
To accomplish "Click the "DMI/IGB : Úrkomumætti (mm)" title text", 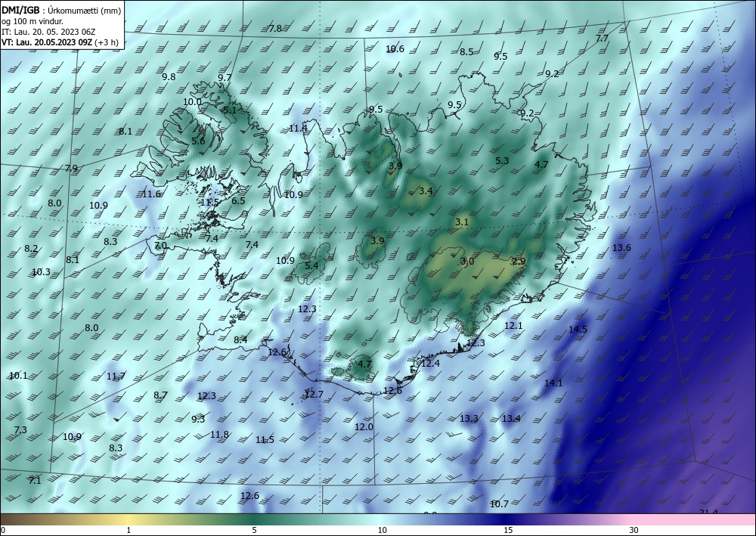I will pyautogui.click(x=60, y=9).
